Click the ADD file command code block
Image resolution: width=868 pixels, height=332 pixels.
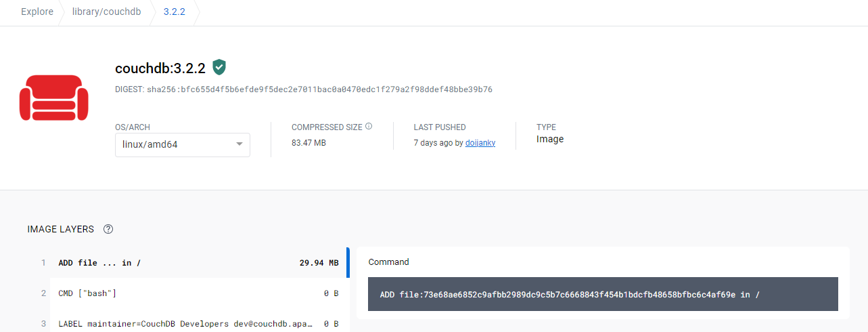click(x=603, y=294)
